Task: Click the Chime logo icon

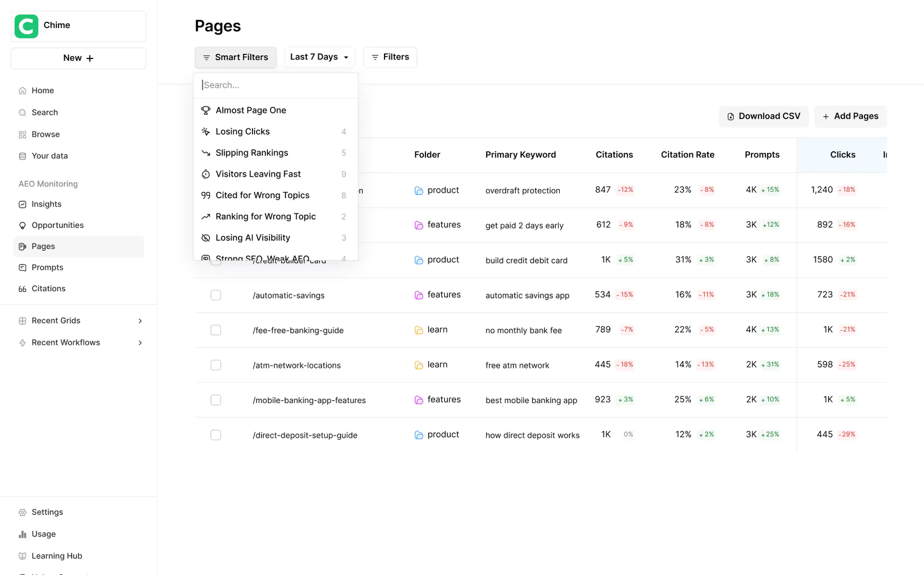Action: (x=26, y=26)
